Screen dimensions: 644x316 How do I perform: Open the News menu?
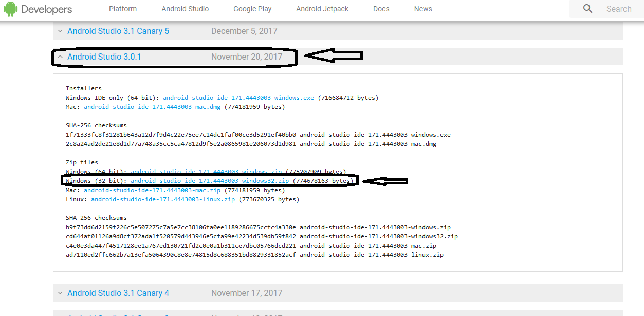click(423, 9)
